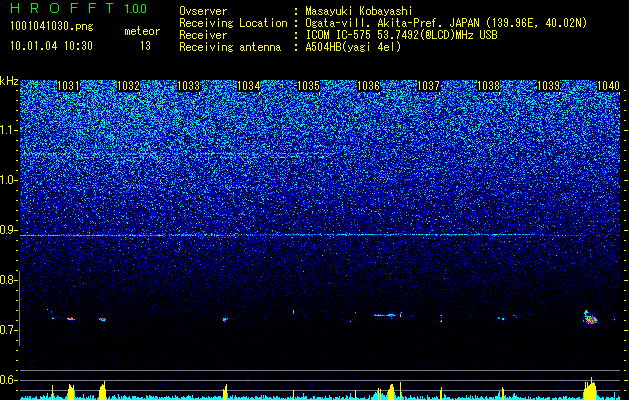Click the kHz axis unit label
The width and height of the screenshot is (629, 400).
pyautogui.click(x=9, y=81)
